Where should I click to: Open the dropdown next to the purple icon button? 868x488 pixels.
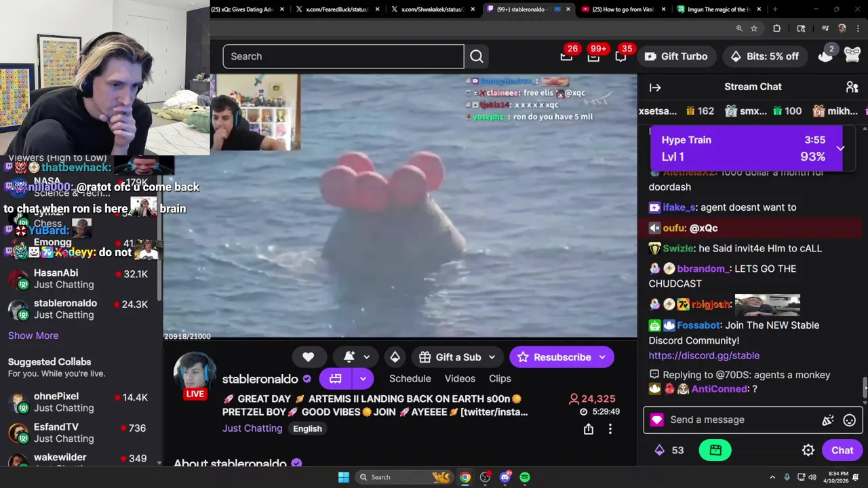click(x=363, y=379)
